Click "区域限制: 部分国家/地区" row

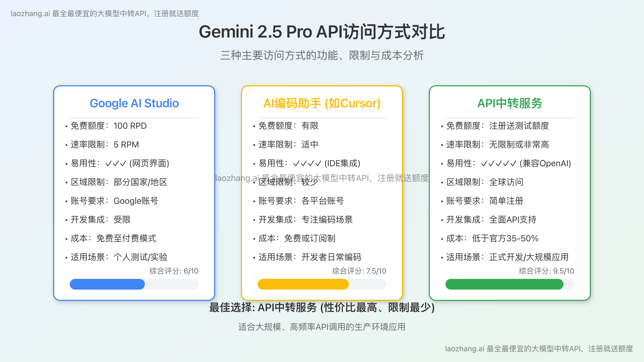pos(116,182)
